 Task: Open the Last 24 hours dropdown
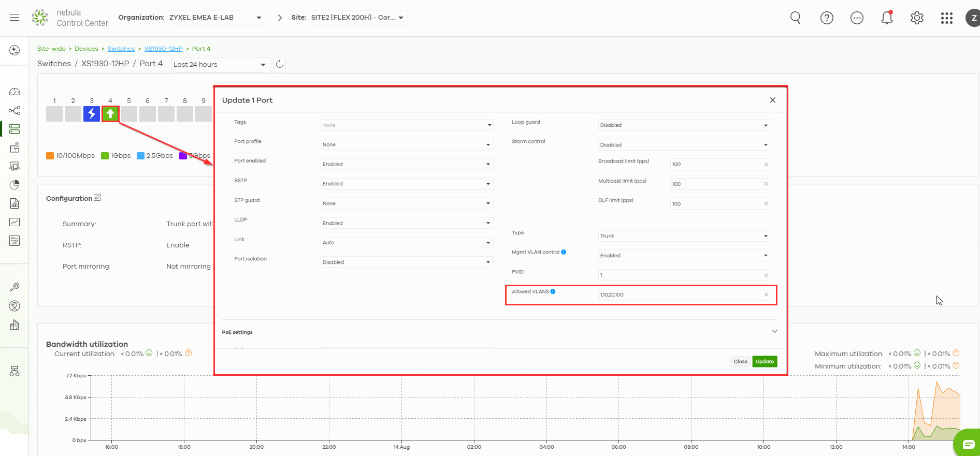(220, 65)
